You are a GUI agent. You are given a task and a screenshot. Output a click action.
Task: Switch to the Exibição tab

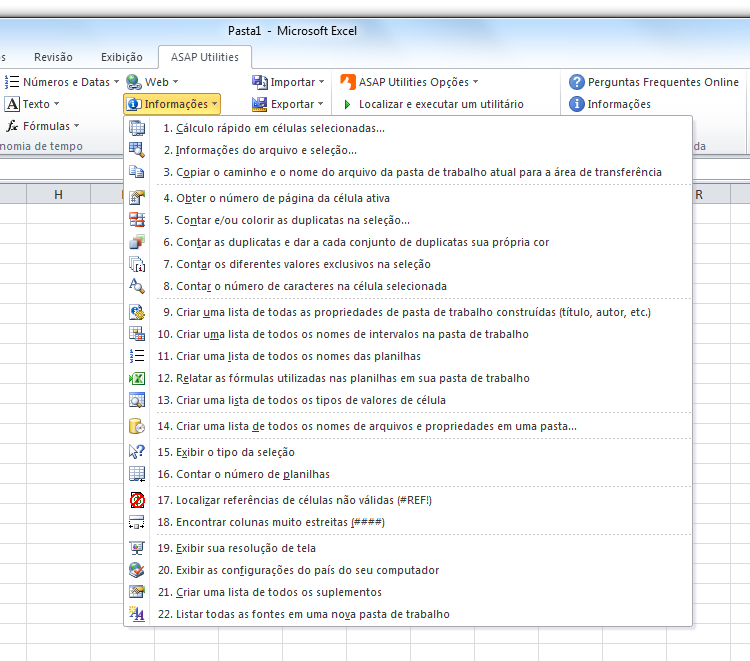click(121, 57)
